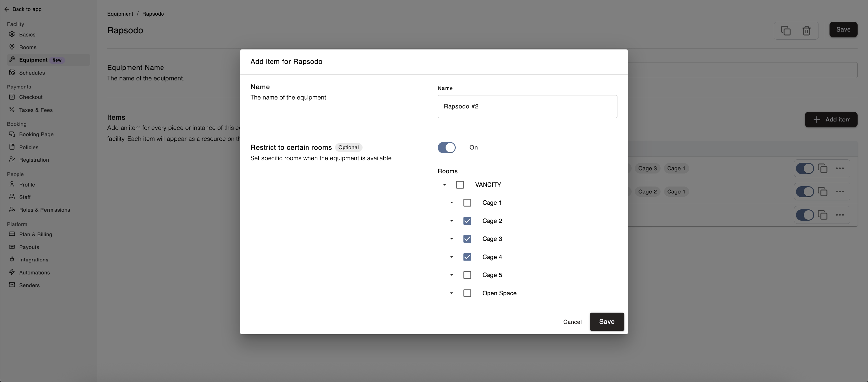
Task: Turn off Restrict to certain rooms toggle
Action: (446, 147)
